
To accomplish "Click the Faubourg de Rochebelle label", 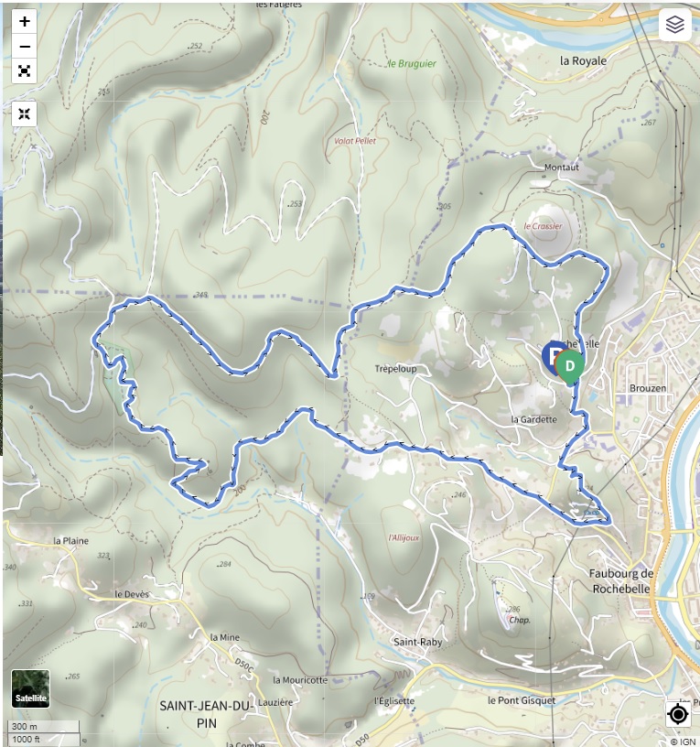I will click(621, 581).
